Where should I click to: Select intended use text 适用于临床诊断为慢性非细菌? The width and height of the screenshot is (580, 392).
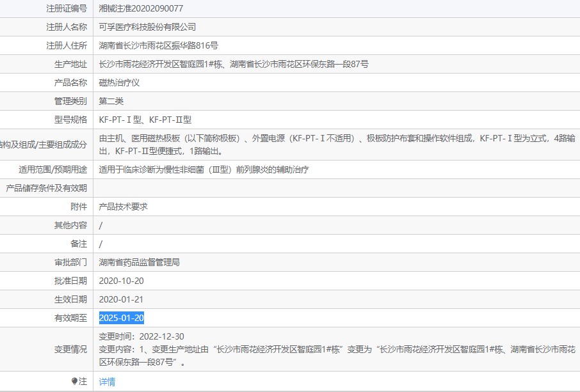(x=204, y=169)
